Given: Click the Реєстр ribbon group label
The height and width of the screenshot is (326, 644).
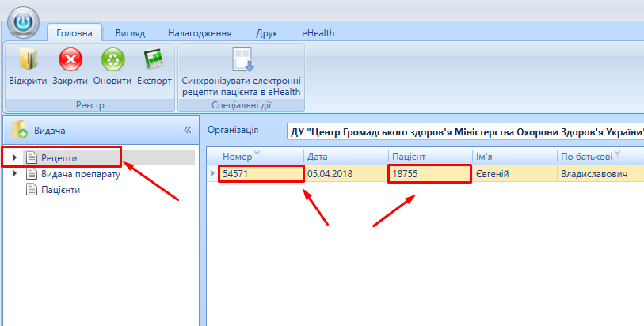Looking at the screenshot, I should [90, 105].
